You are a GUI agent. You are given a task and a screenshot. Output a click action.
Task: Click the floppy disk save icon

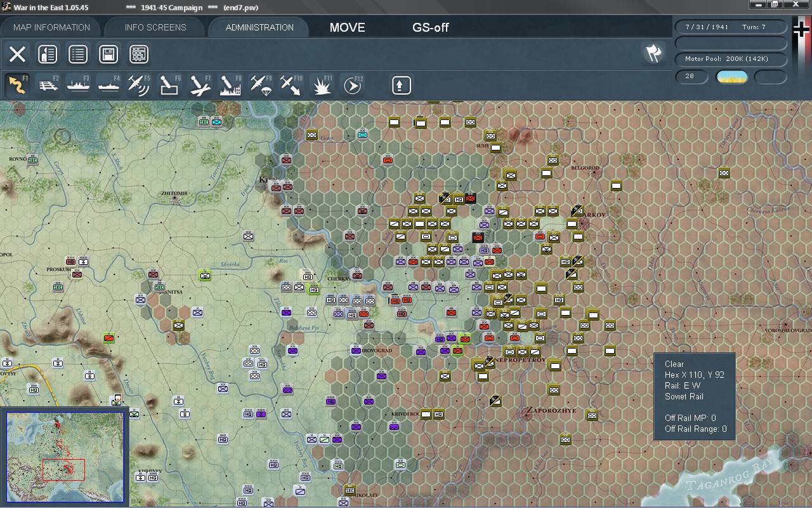(x=108, y=54)
